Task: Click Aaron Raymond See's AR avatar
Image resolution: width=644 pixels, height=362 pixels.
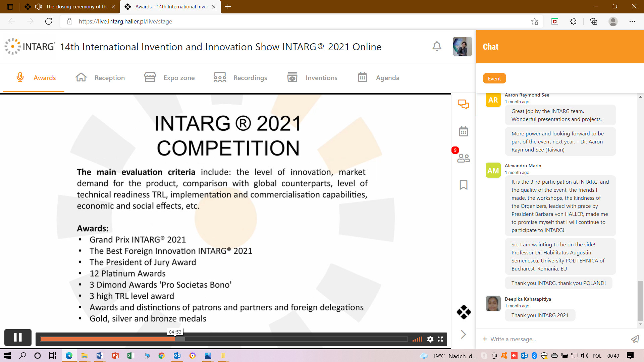Action: pos(493,100)
